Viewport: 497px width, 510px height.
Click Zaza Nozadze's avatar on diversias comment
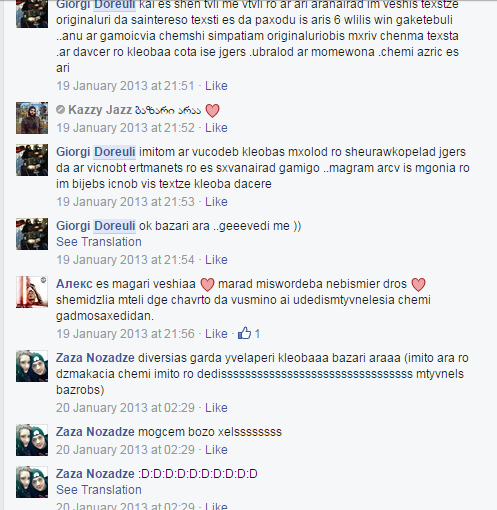click(32, 366)
